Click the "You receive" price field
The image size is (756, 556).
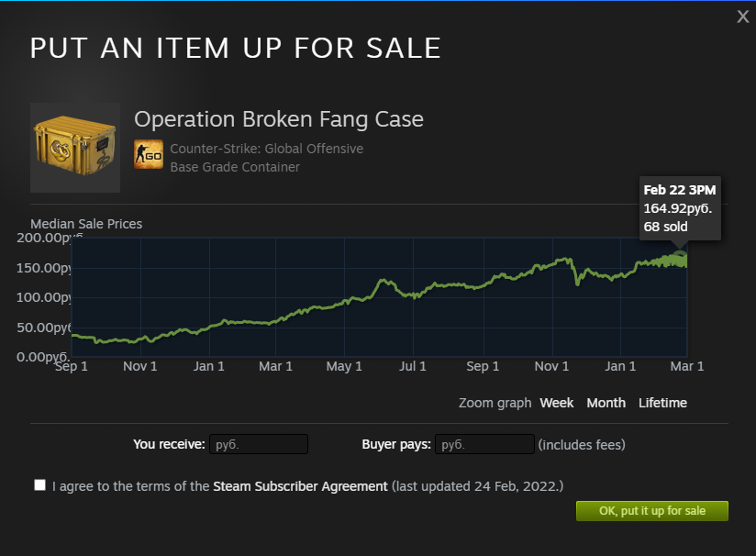pos(259,445)
